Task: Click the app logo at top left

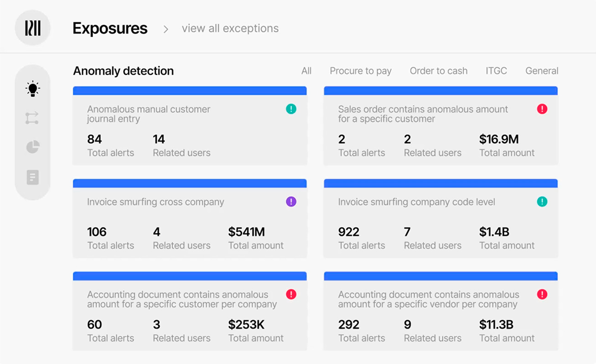Action: 32,28
